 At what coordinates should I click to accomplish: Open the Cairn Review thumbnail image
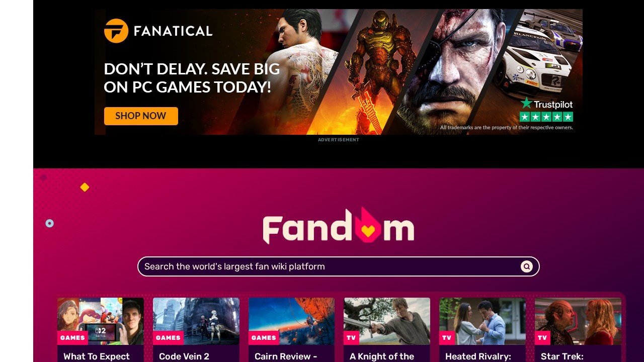point(291,321)
